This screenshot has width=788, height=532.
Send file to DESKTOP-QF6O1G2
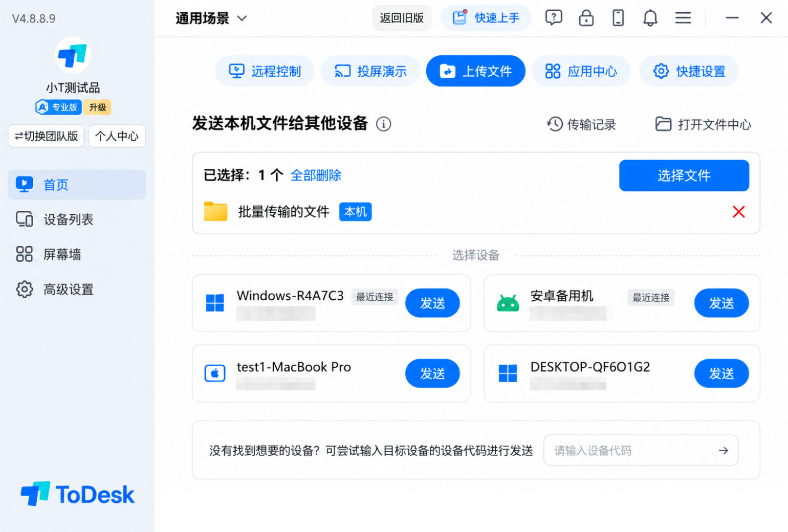[x=721, y=373]
